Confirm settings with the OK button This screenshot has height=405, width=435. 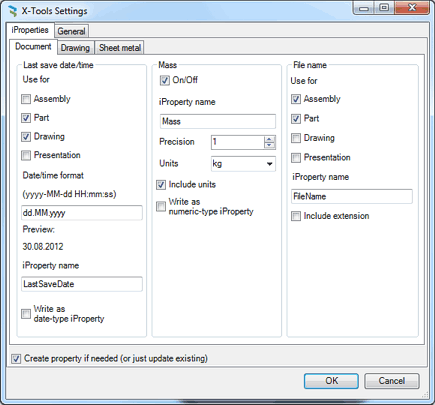[x=331, y=381]
